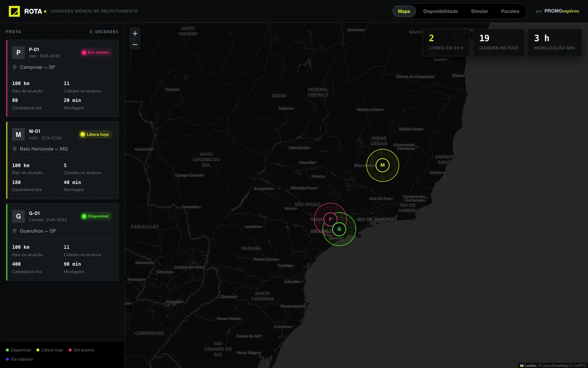Select the G-01 unit card title
This screenshot has width=588, height=368.
35,213
